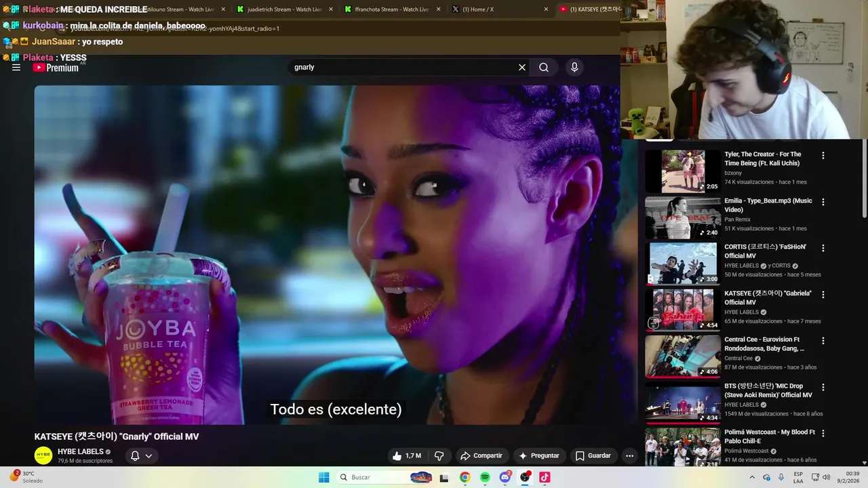Open the Windows taskbar Buscar search box
Viewport: 868px width, 488px height.
coord(385,477)
